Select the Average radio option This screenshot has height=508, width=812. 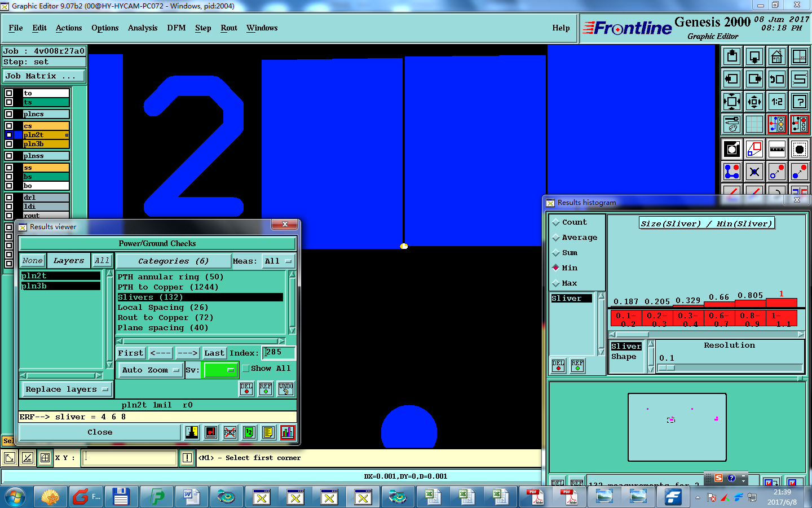[556, 238]
